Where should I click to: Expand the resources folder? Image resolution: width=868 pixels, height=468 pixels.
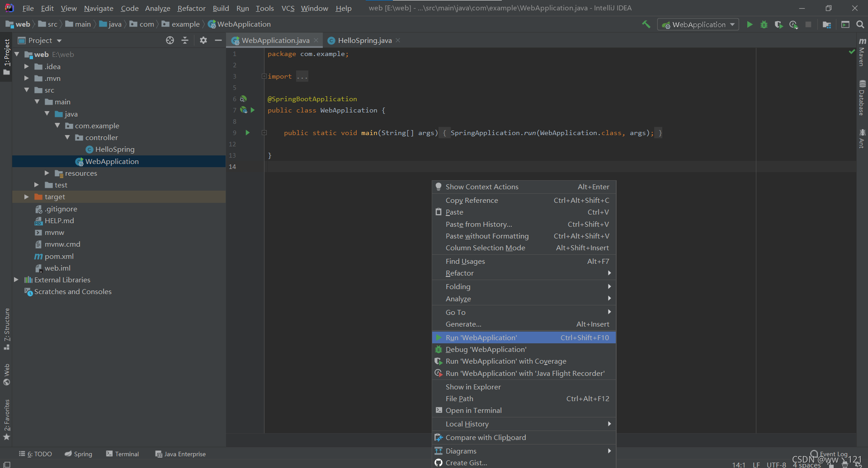pos(47,173)
